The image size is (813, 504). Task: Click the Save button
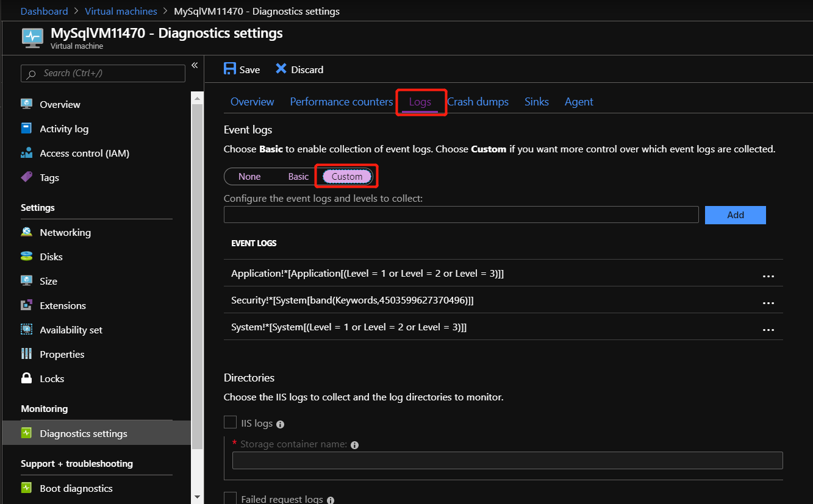point(242,69)
